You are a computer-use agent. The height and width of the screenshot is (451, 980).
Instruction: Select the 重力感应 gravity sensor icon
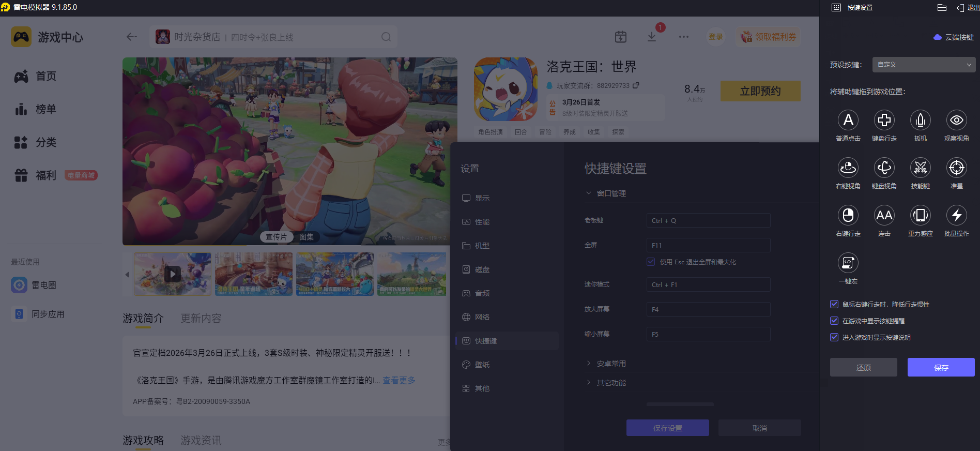[x=921, y=215]
